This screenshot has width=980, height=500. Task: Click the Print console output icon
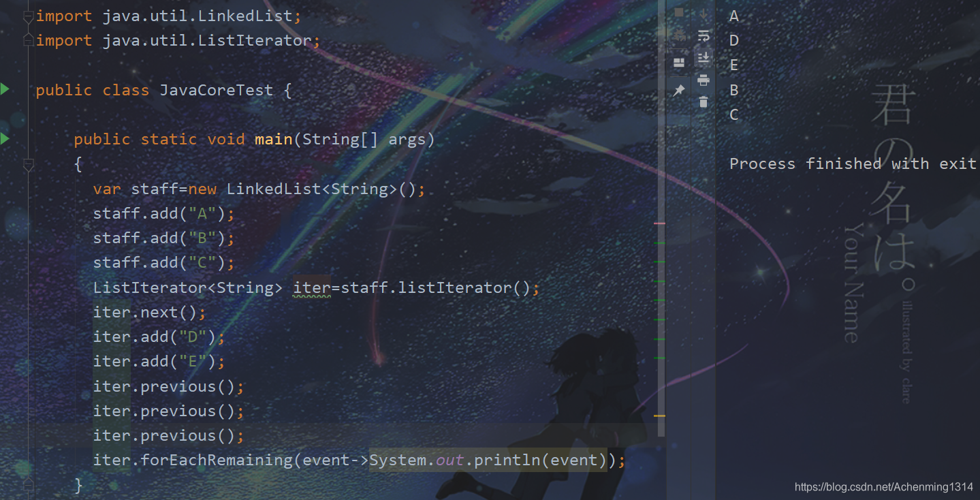[x=704, y=80]
